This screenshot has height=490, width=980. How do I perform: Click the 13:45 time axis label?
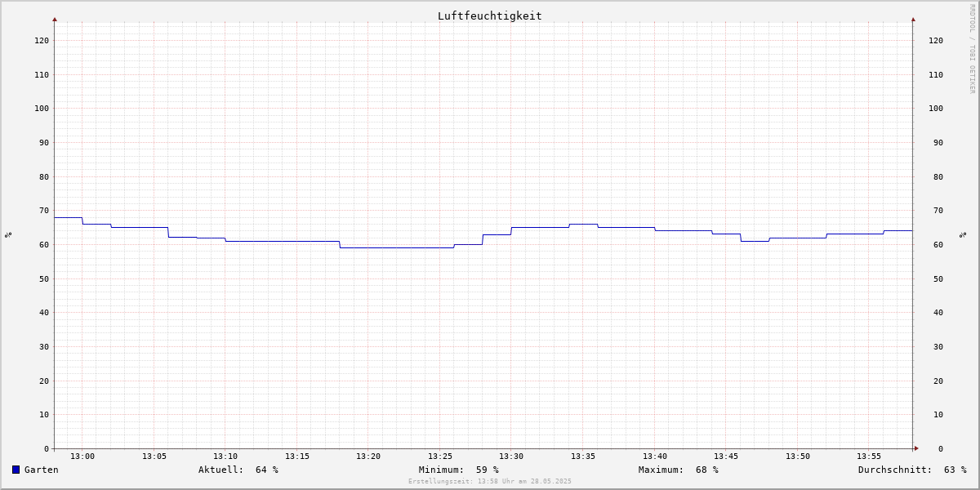726,457
